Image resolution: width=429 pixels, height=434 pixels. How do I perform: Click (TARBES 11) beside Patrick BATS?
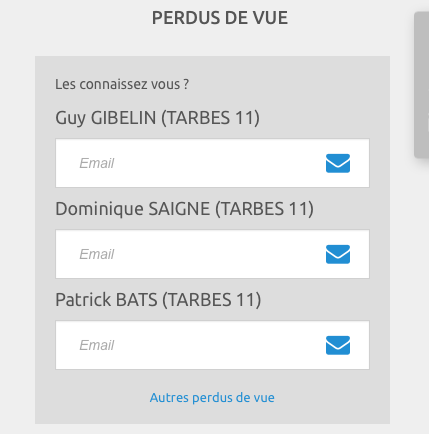click(x=212, y=300)
